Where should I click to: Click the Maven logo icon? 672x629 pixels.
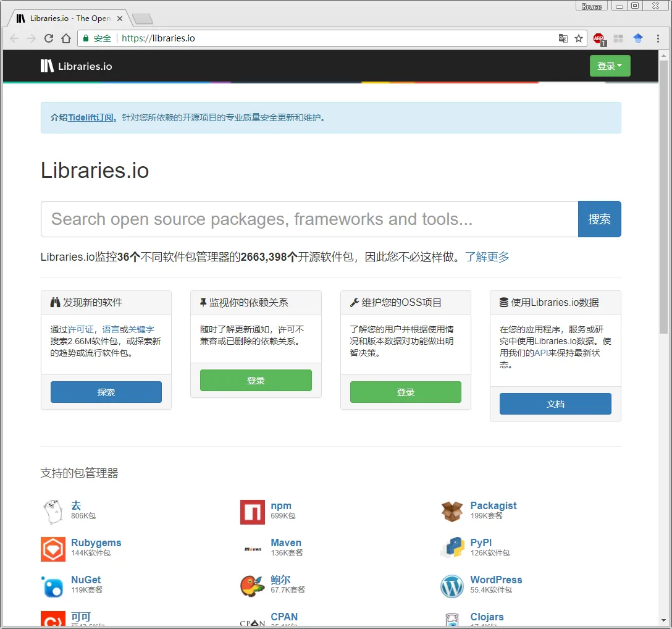[253, 549]
